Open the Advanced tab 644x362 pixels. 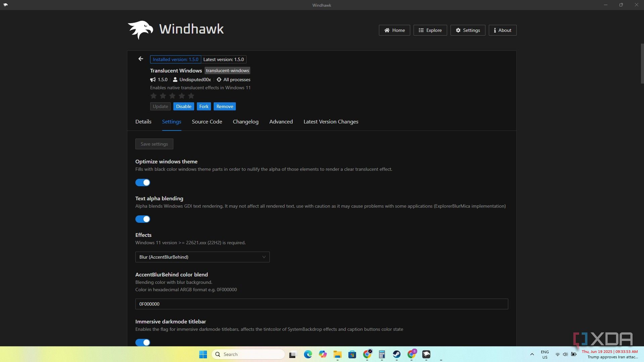click(281, 122)
